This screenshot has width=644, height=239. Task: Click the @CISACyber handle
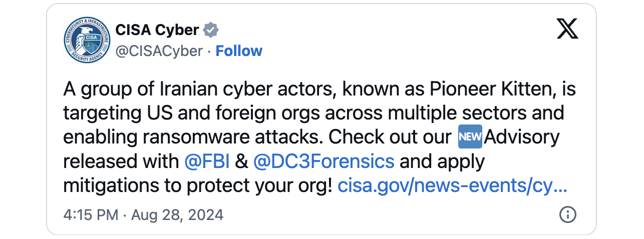159,51
